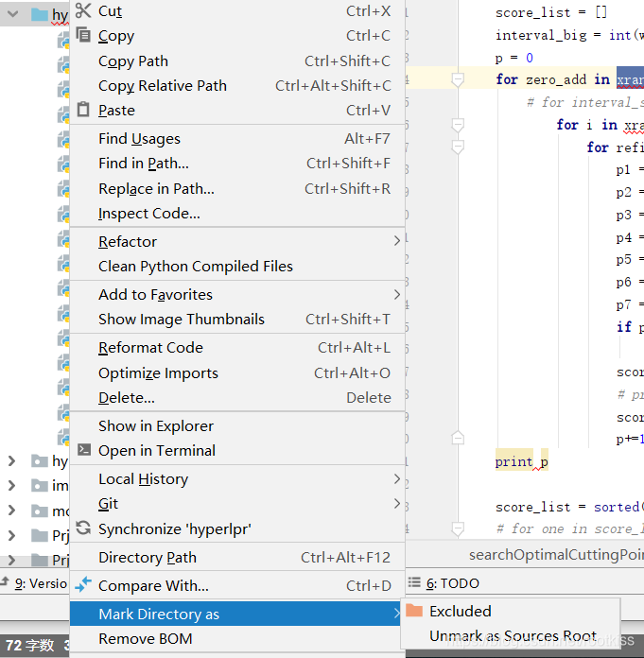
Task: Toggle code fold marker on 'for refi' line
Action: pos(458,147)
